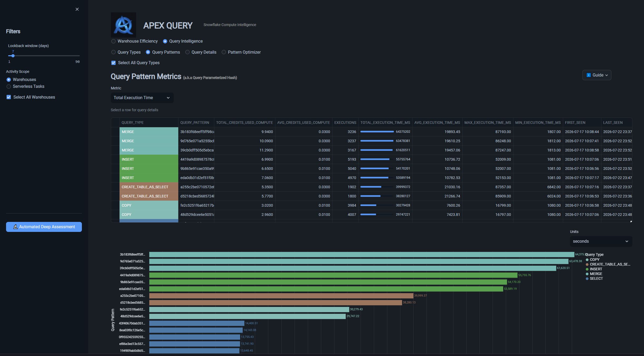The width and height of the screenshot is (644, 356).
Task: Click the lab icon on Automated Deep Assessment
Action: tap(16, 227)
